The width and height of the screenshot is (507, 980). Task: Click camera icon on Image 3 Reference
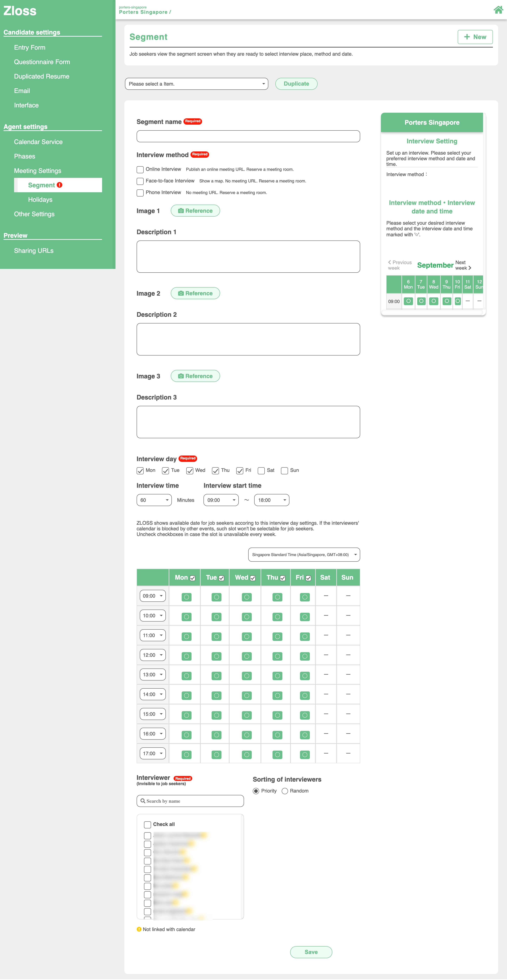point(181,376)
